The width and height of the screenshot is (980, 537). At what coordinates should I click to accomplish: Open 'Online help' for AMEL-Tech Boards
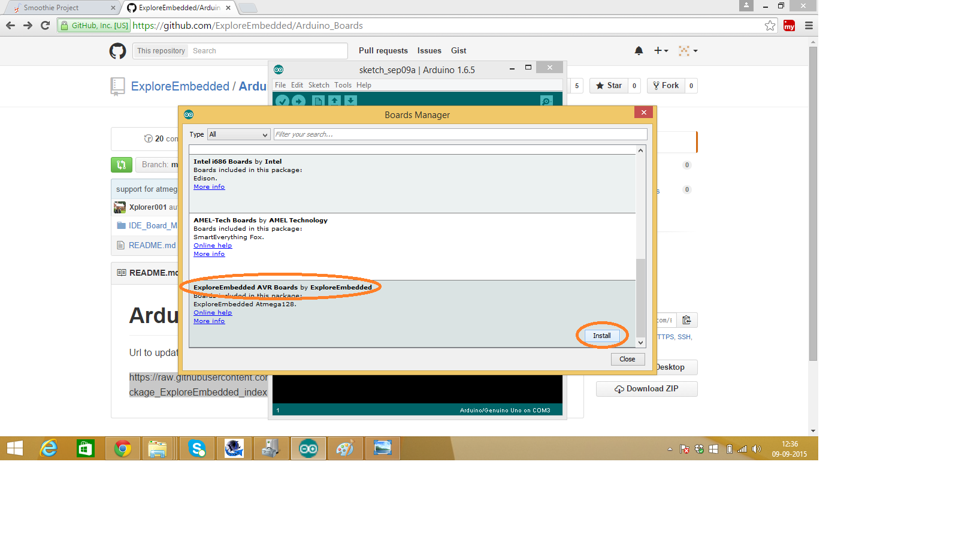[x=213, y=246]
